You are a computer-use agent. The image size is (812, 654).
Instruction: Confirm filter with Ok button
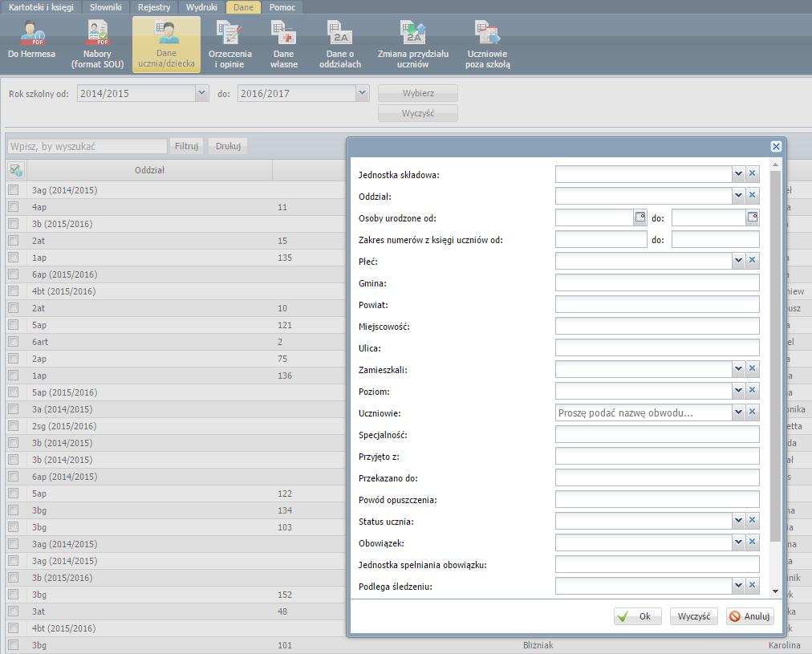point(637,616)
